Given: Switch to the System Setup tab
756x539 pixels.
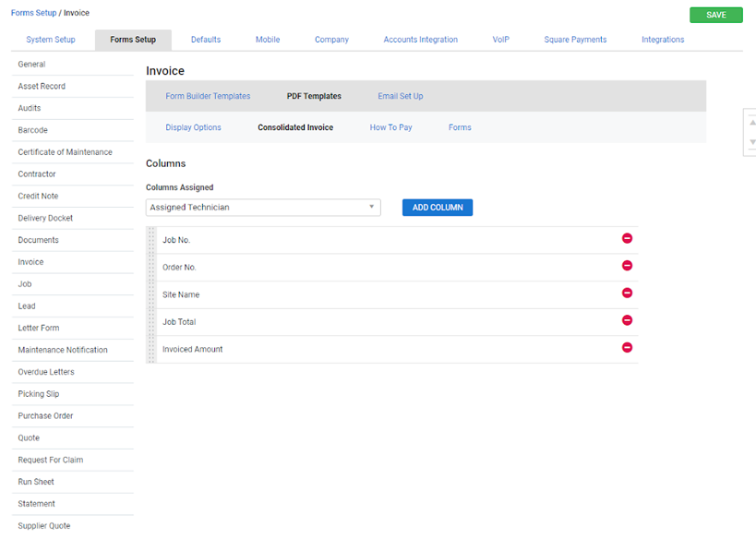Looking at the screenshot, I should point(51,40).
